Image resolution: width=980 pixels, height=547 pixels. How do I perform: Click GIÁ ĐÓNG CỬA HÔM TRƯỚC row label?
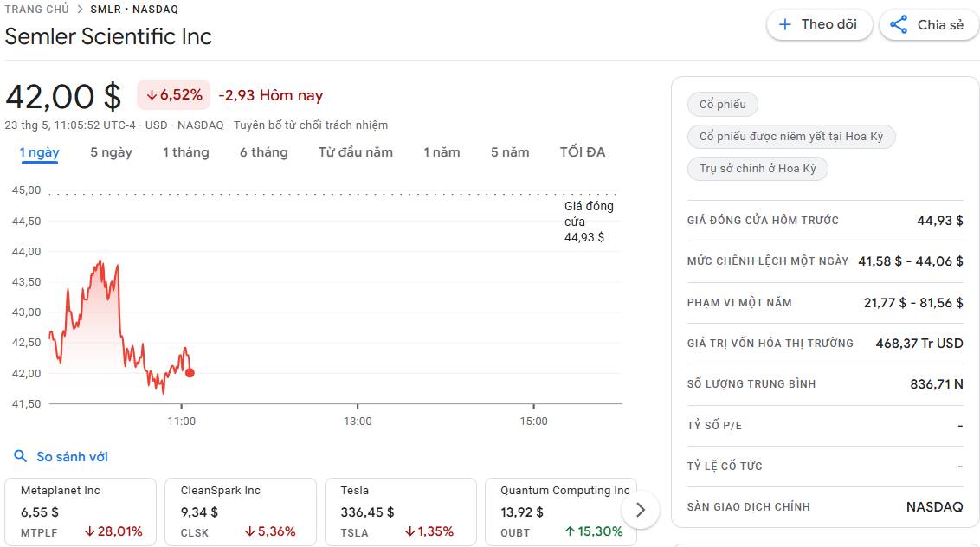[763, 220]
